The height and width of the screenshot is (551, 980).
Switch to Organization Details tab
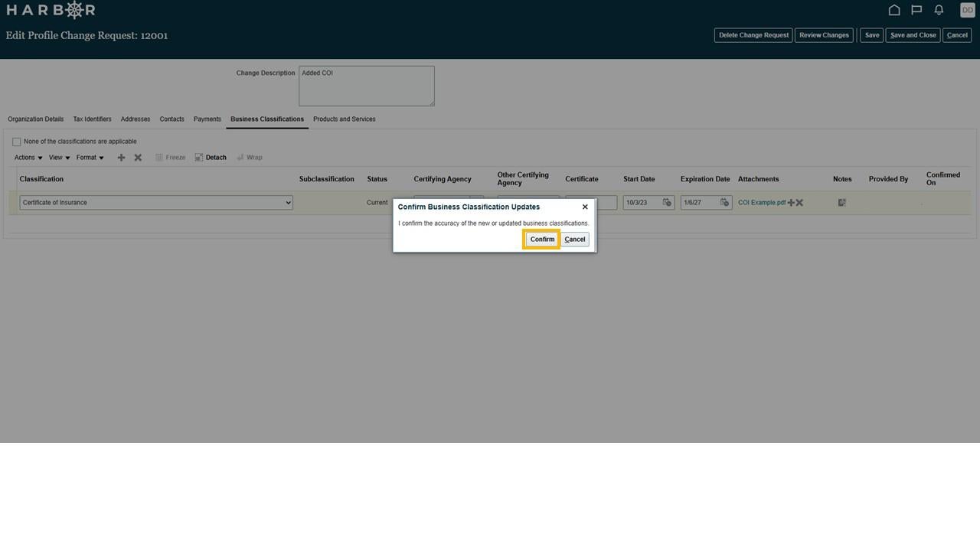pos(36,119)
